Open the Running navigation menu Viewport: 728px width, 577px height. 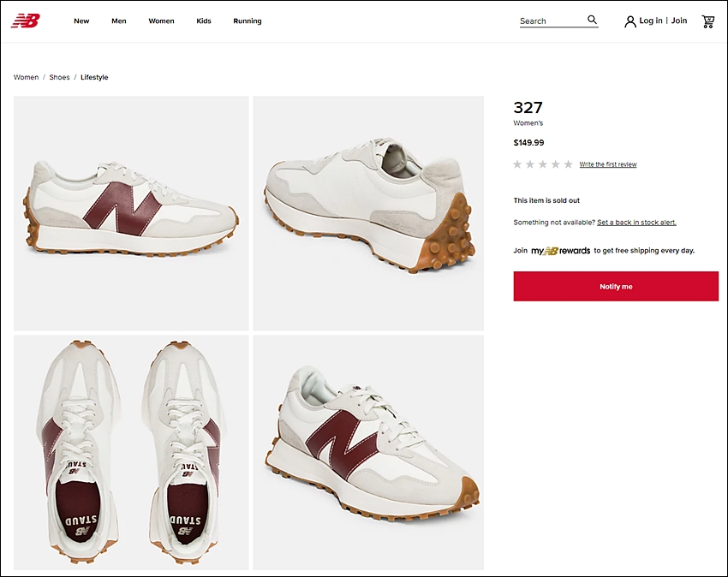click(x=248, y=21)
